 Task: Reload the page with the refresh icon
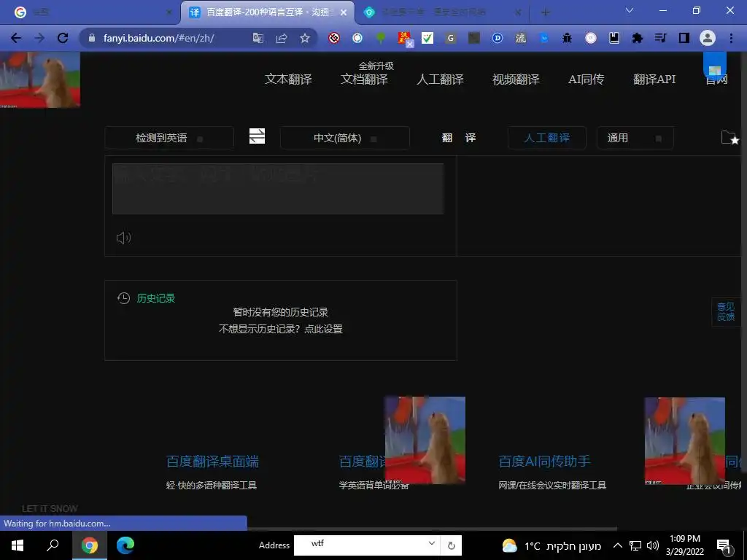coord(63,38)
